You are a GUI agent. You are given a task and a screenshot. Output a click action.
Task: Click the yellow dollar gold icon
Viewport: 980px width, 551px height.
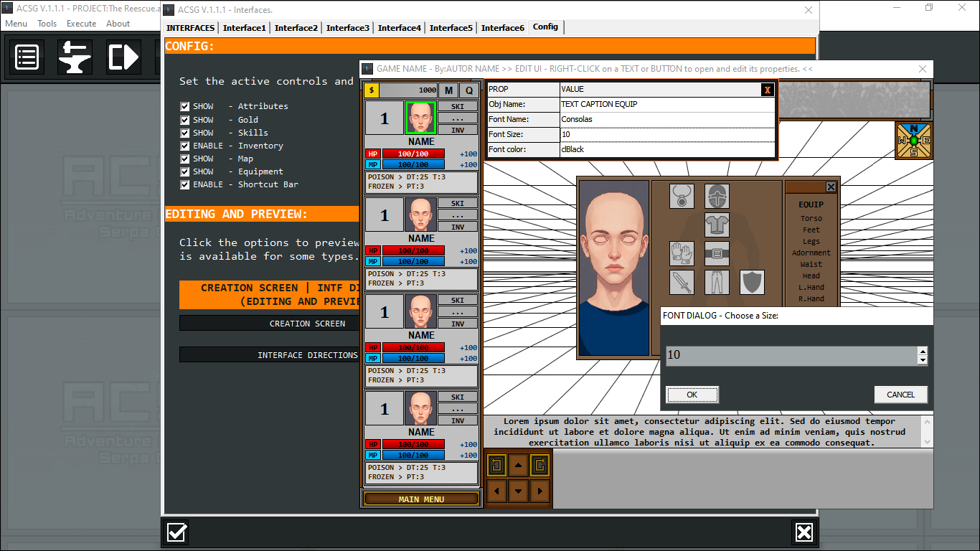372,90
